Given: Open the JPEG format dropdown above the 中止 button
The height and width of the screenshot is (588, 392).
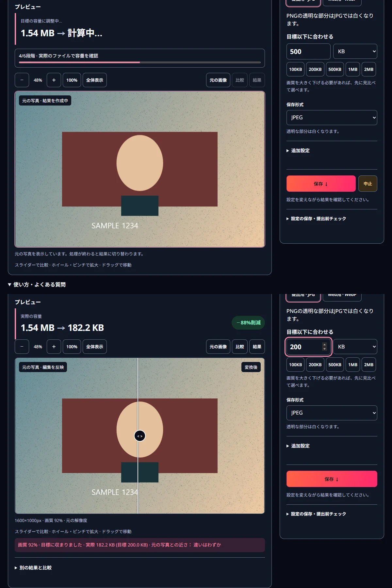Looking at the screenshot, I should click(332, 118).
